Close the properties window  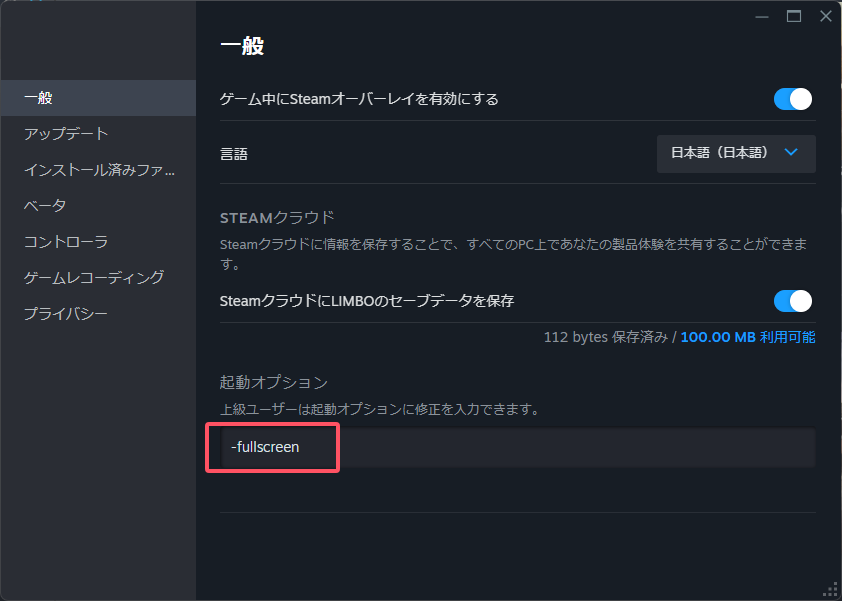[825, 16]
